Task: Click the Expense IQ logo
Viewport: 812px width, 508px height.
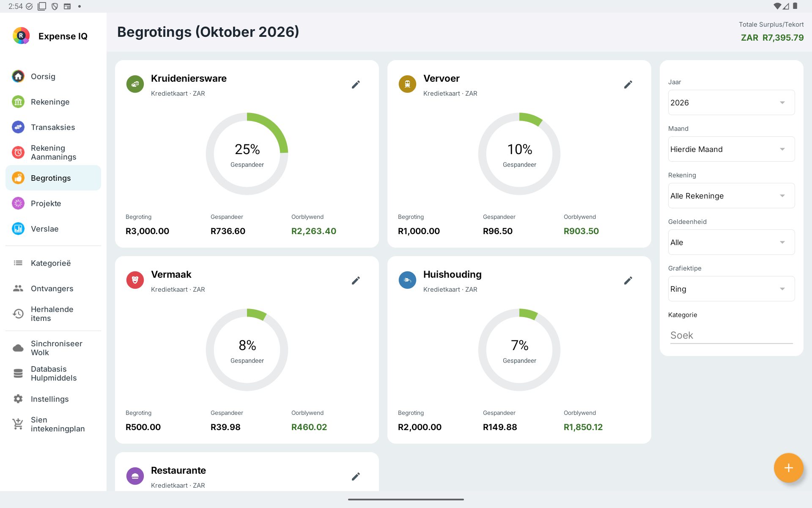Action: click(x=21, y=36)
